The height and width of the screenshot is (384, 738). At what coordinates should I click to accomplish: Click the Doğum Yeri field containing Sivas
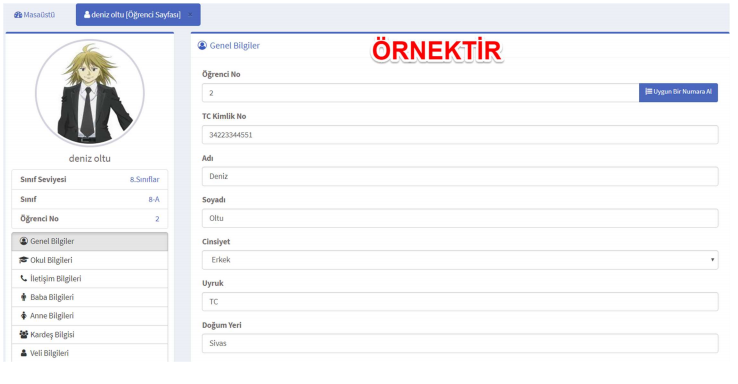[460, 344]
